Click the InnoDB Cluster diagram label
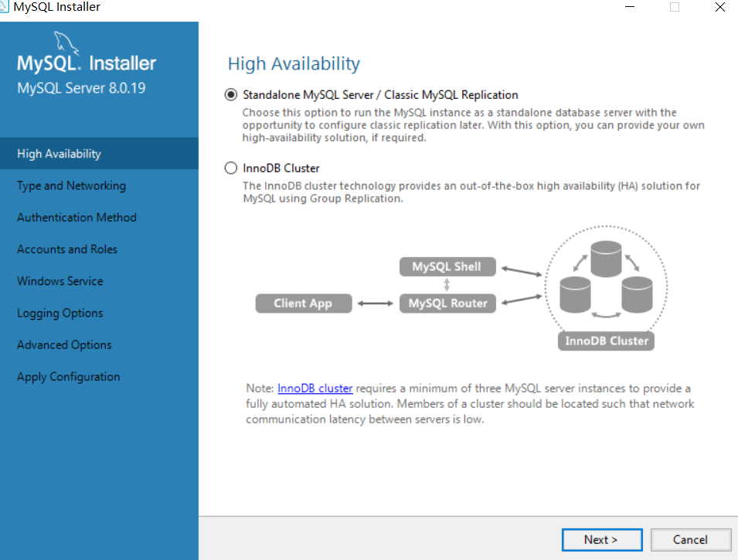738x560 pixels. (606, 341)
